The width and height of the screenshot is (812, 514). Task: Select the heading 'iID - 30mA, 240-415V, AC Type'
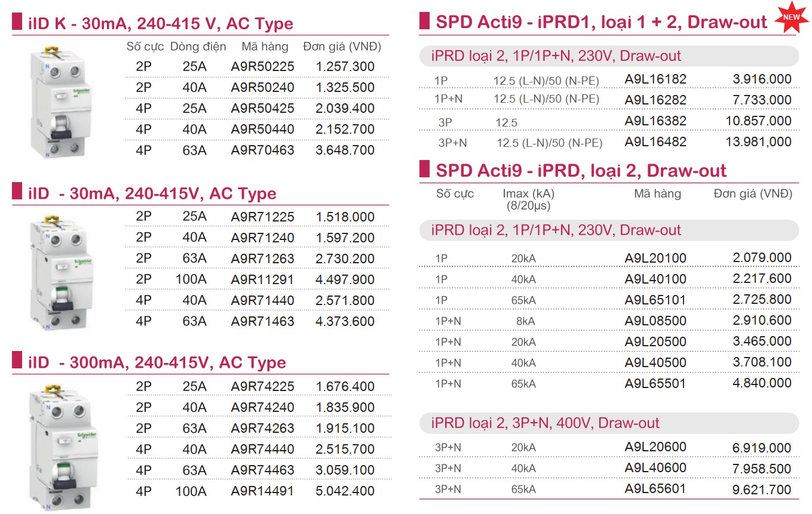click(x=152, y=194)
